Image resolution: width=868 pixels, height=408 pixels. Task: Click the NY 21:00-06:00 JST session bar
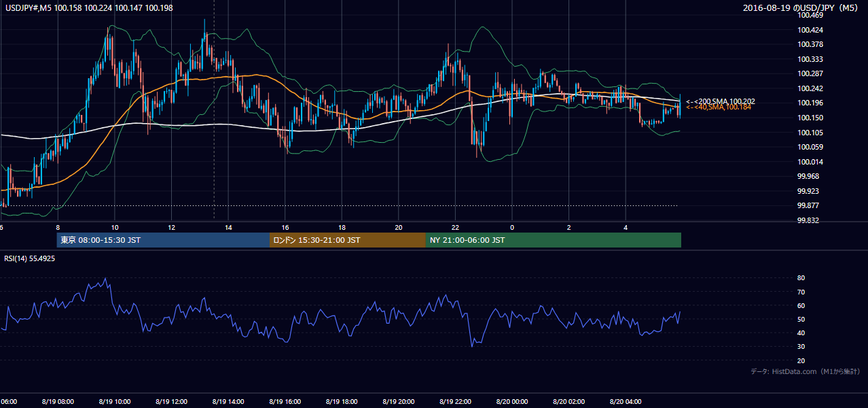pyautogui.click(x=554, y=240)
